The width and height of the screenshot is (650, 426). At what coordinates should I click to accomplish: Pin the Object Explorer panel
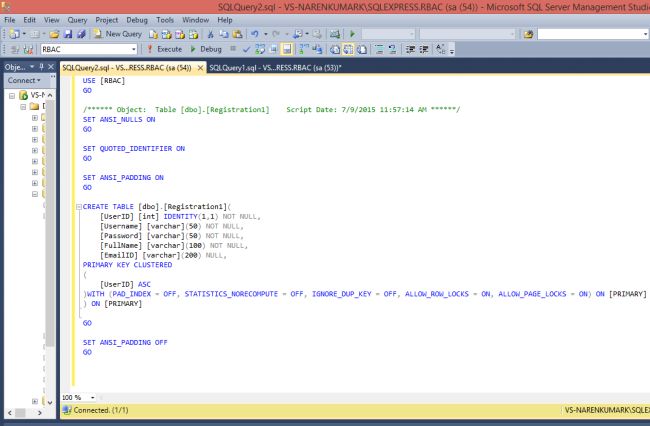point(43,67)
